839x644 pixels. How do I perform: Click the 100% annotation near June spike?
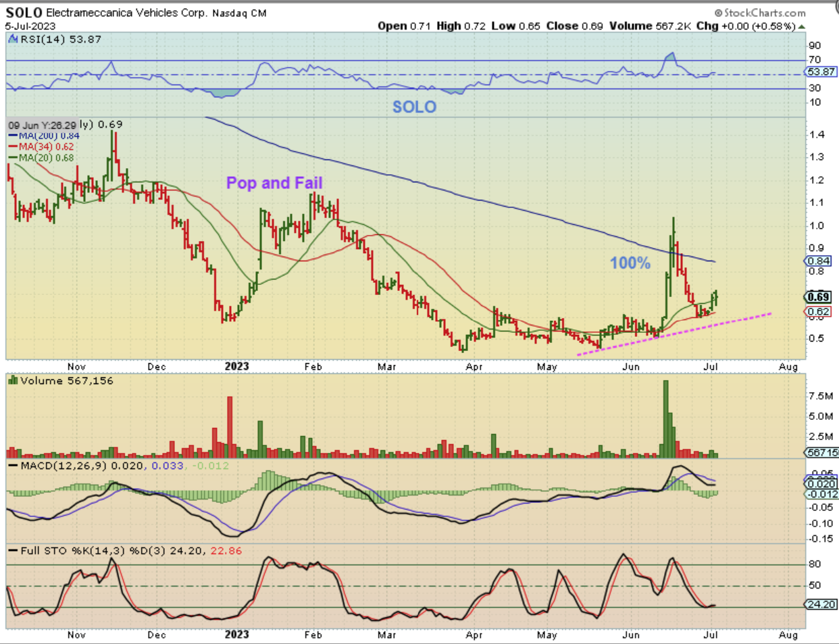tap(630, 263)
